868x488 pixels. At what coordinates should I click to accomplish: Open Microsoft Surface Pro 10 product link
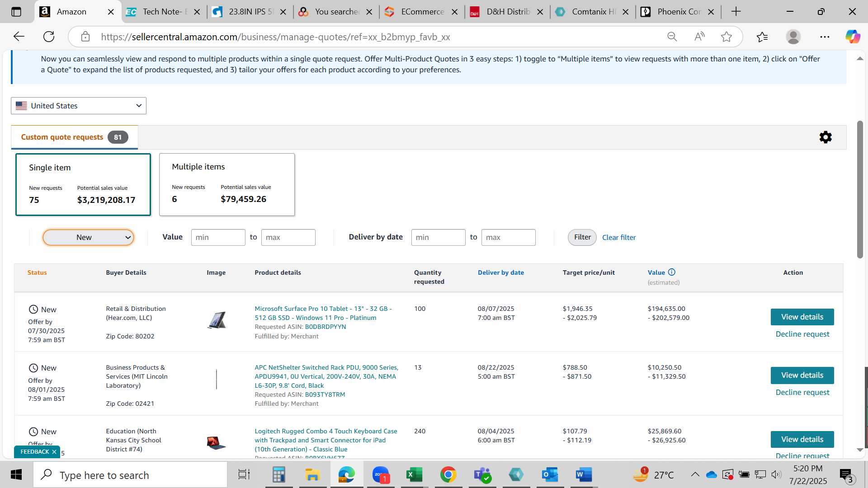pyautogui.click(x=323, y=314)
